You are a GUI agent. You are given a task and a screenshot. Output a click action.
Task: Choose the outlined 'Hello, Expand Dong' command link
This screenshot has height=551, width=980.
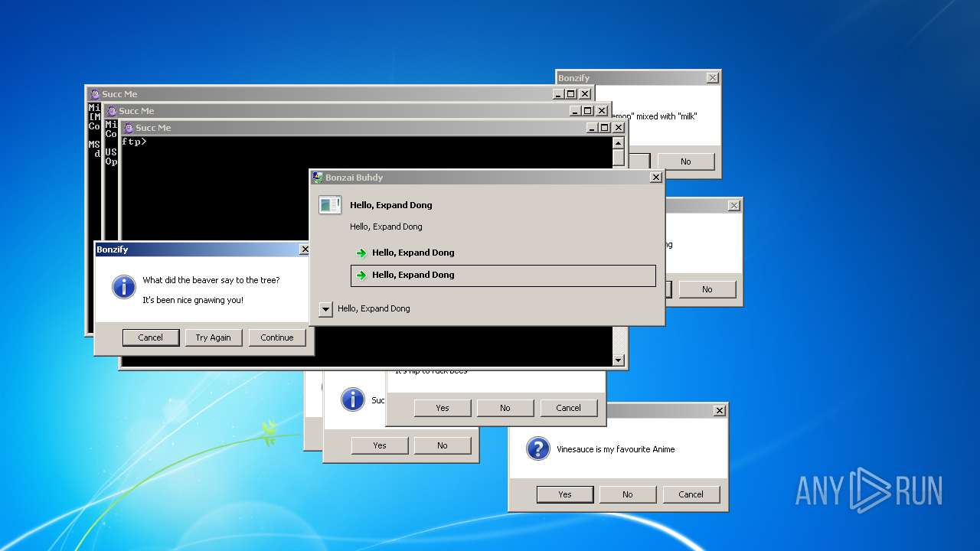click(x=503, y=275)
